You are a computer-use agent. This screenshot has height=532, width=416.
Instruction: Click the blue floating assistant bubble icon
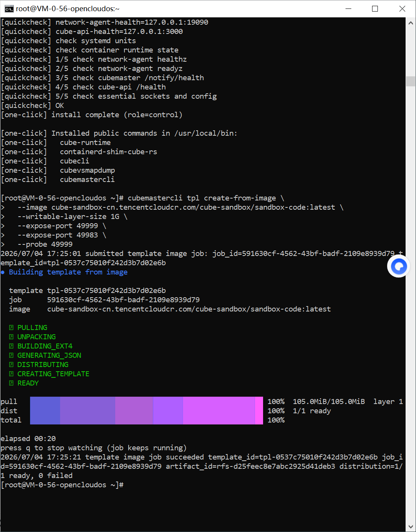399,266
